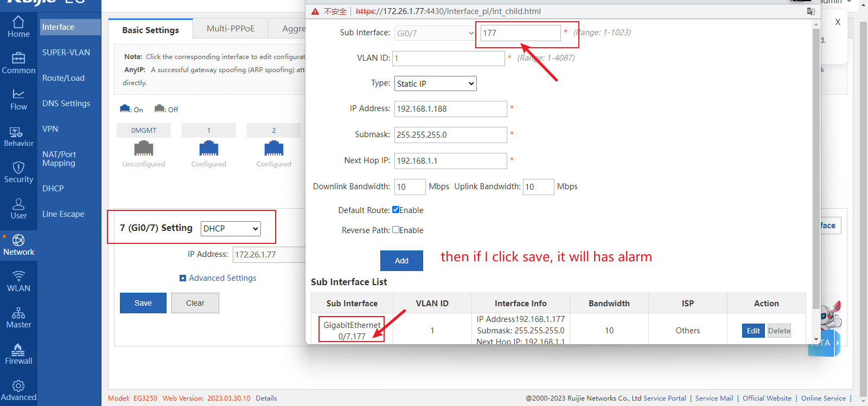The image size is (868, 406).
Task: Click the Uplink Bandwidth field
Action: coord(539,187)
